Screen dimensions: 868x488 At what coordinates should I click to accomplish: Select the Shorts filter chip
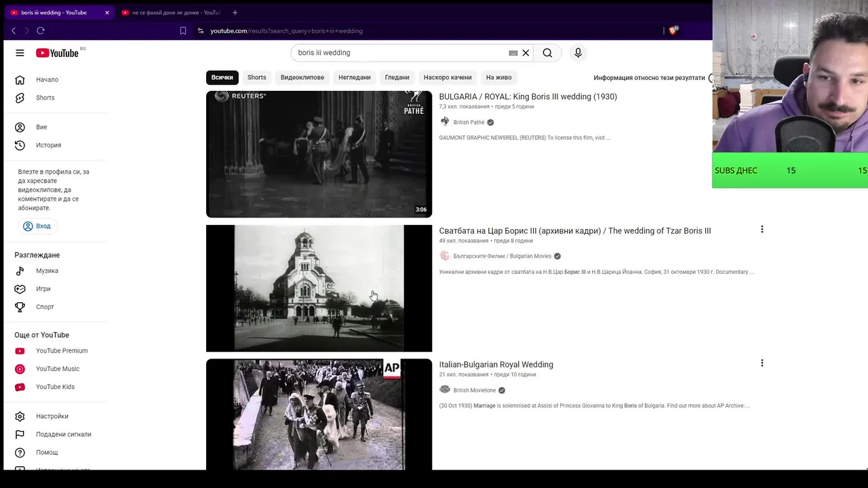(257, 77)
